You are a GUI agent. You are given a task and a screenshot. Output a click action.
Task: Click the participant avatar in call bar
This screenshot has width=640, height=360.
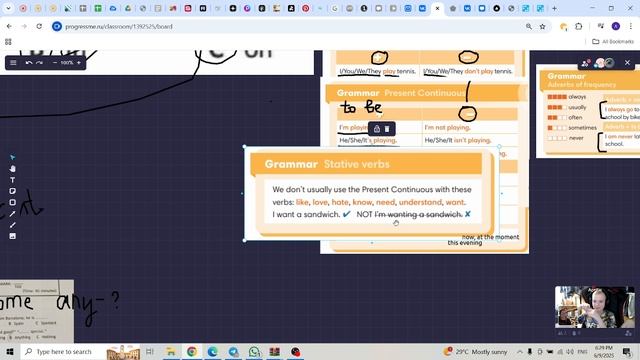[600, 63]
